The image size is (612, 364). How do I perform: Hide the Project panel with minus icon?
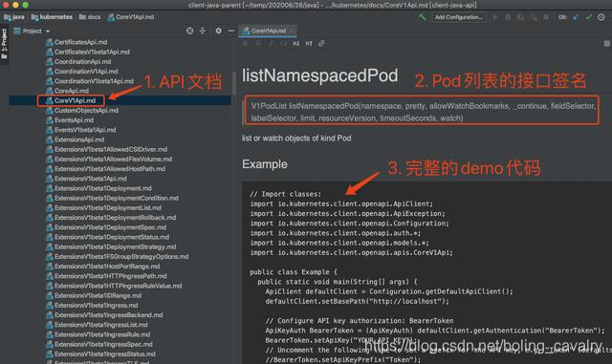pyautogui.click(x=231, y=31)
